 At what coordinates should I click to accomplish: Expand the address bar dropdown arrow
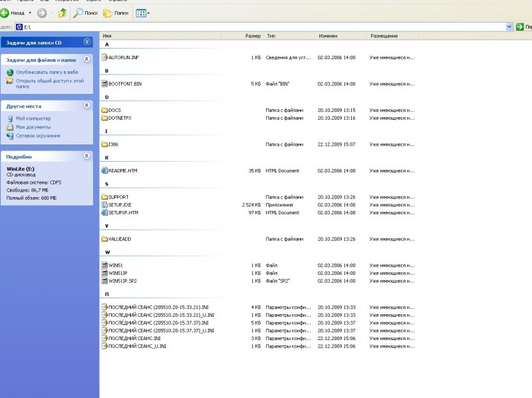pyautogui.click(x=509, y=27)
